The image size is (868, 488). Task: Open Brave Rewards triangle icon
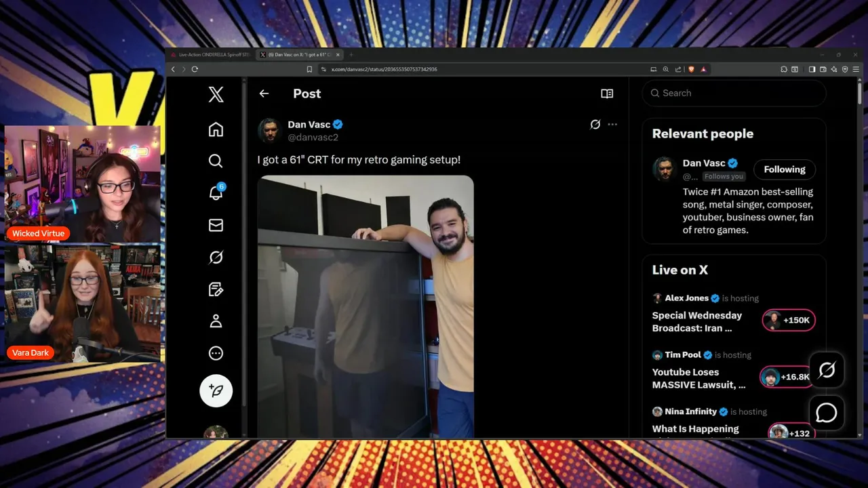click(x=703, y=69)
